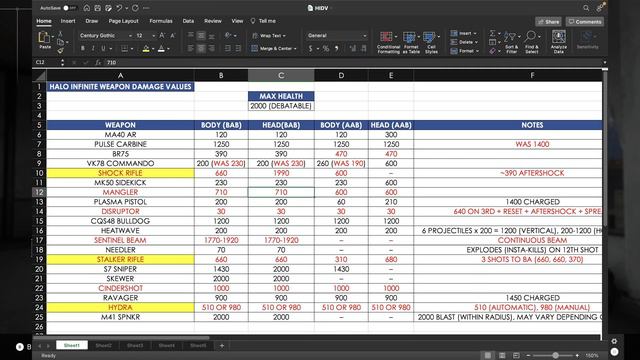Open Cell Styles
The image size is (640, 360).
[431, 42]
